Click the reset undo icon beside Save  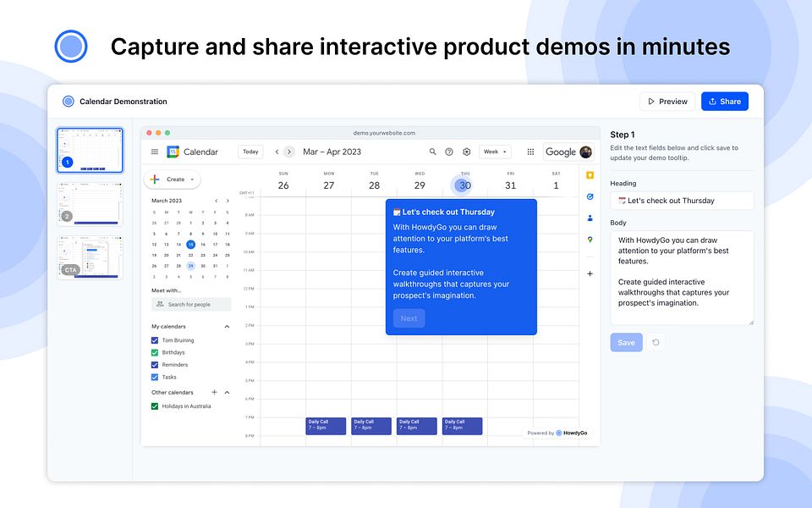[x=656, y=342]
